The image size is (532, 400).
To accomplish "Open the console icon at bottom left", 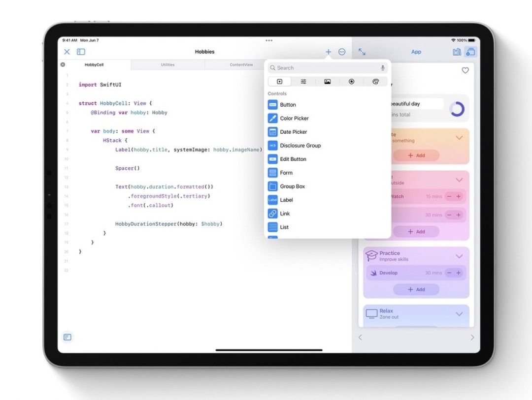I will [x=67, y=337].
